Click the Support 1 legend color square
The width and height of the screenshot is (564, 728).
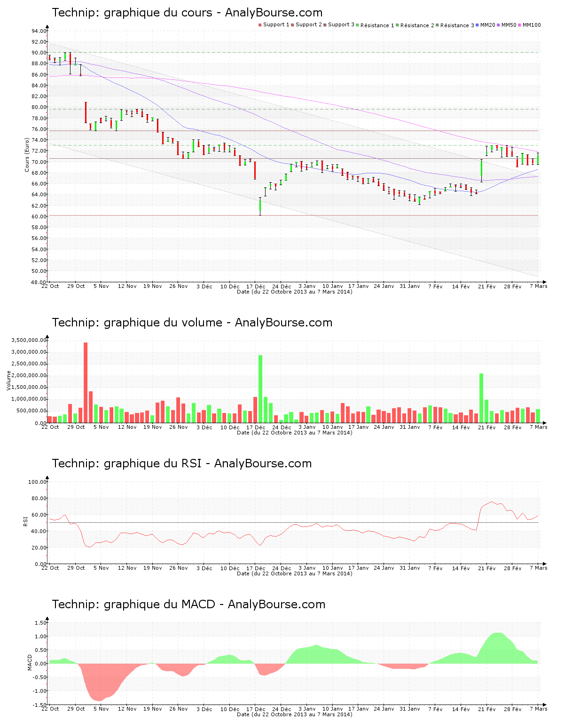point(260,25)
